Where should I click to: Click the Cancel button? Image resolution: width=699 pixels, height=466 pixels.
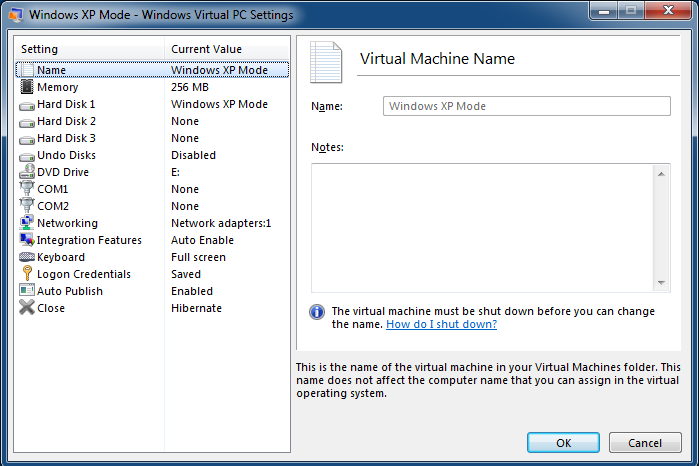click(x=645, y=443)
